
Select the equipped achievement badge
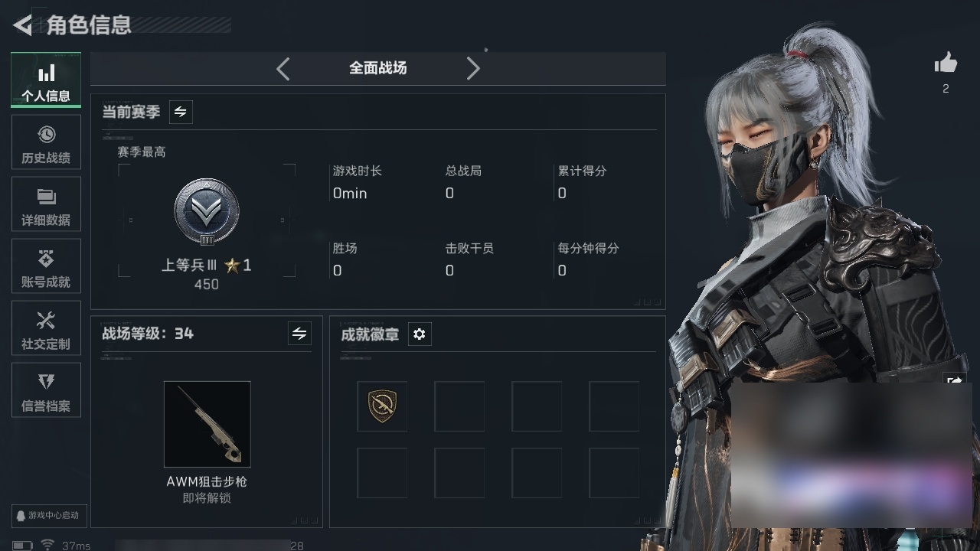click(x=382, y=406)
